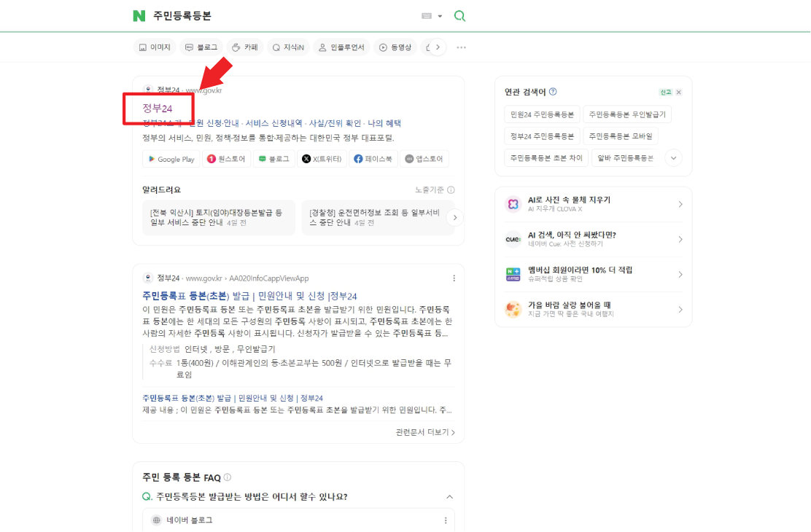Open the 사실/진위 확인 sublink
This screenshot has width=811, height=532.
point(335,123)
